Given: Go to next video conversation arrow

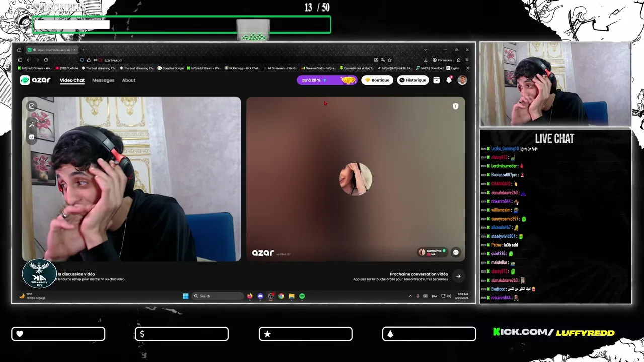Looking at the screenshot, I should (458, 276).
